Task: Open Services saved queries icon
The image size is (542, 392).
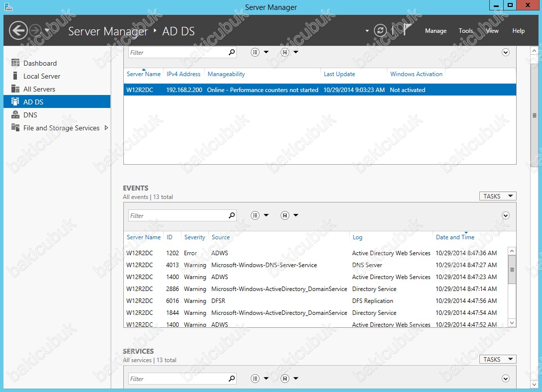Action: tap(285, 379)
